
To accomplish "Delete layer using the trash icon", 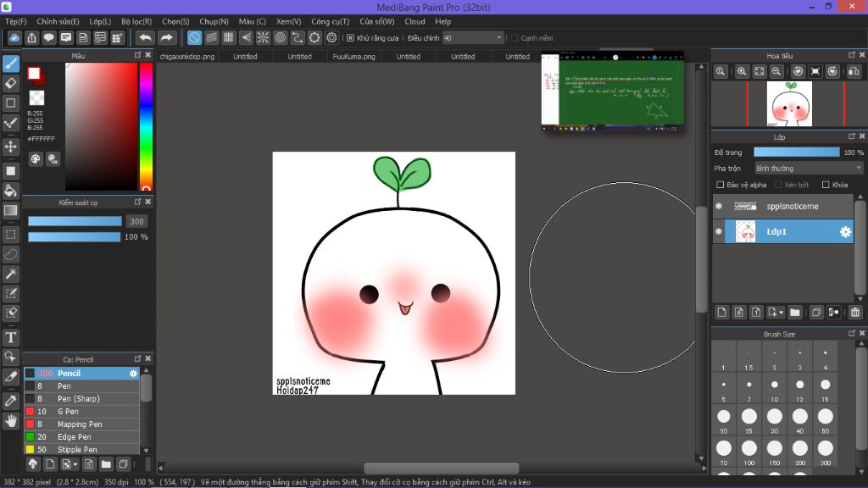I will pyautogui.click(x=854, y=313).
